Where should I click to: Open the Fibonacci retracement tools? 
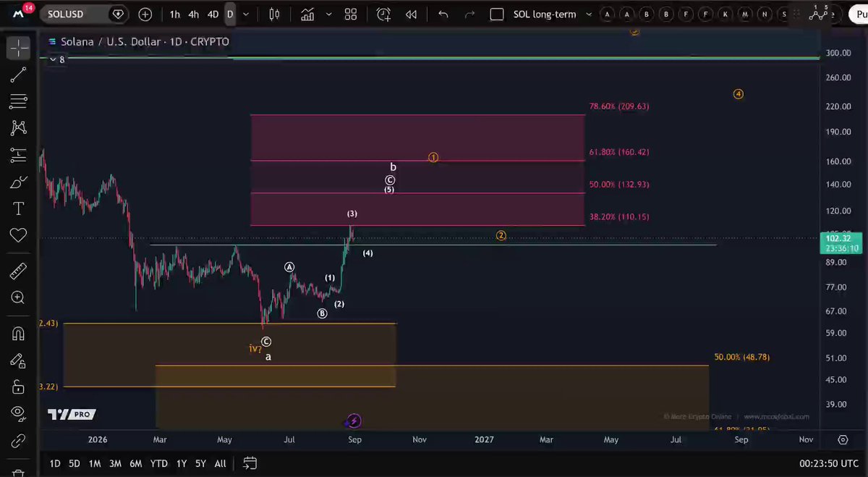[18, 101]
